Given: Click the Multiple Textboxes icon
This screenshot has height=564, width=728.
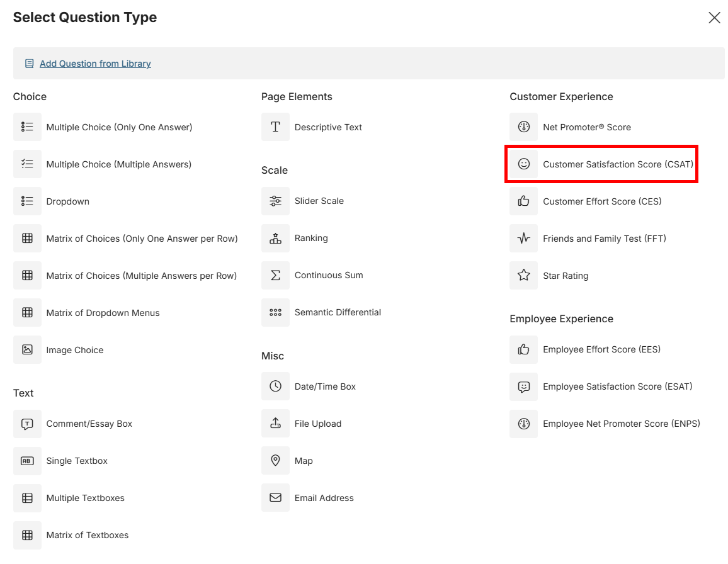Looking at the screenshot, I should click(27, 498).
